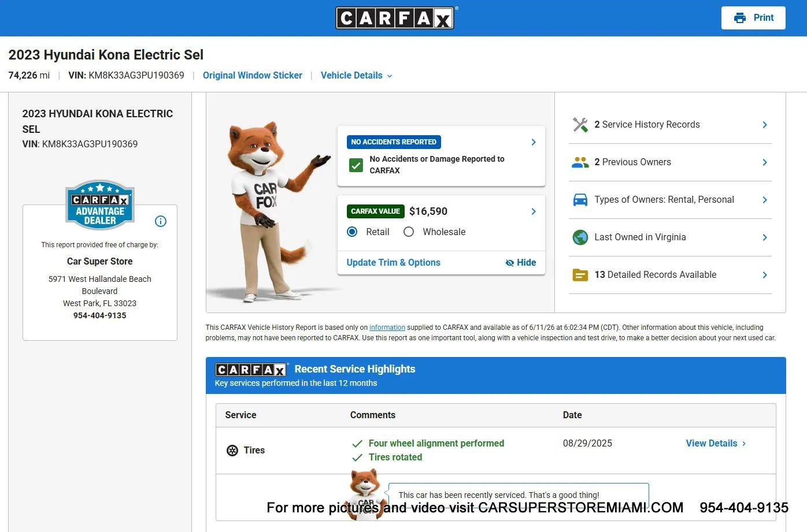Click the West Park, FL 33023 address line
Screen dimensions: 807x532
point(100,304)
